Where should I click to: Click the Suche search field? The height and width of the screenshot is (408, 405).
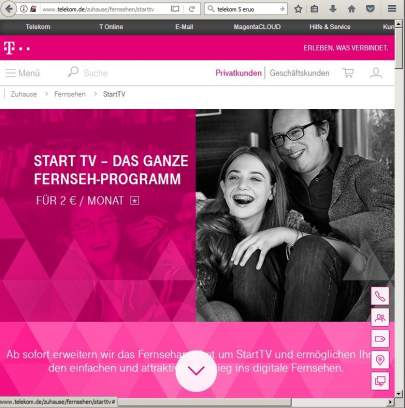pyautogui.click(x=88, y=73)
